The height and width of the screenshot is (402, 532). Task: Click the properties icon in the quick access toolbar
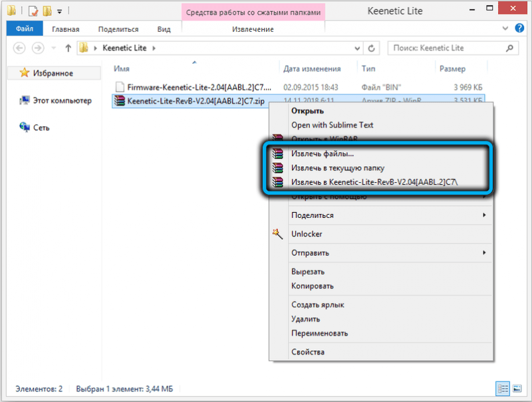(x=33, y=11)
